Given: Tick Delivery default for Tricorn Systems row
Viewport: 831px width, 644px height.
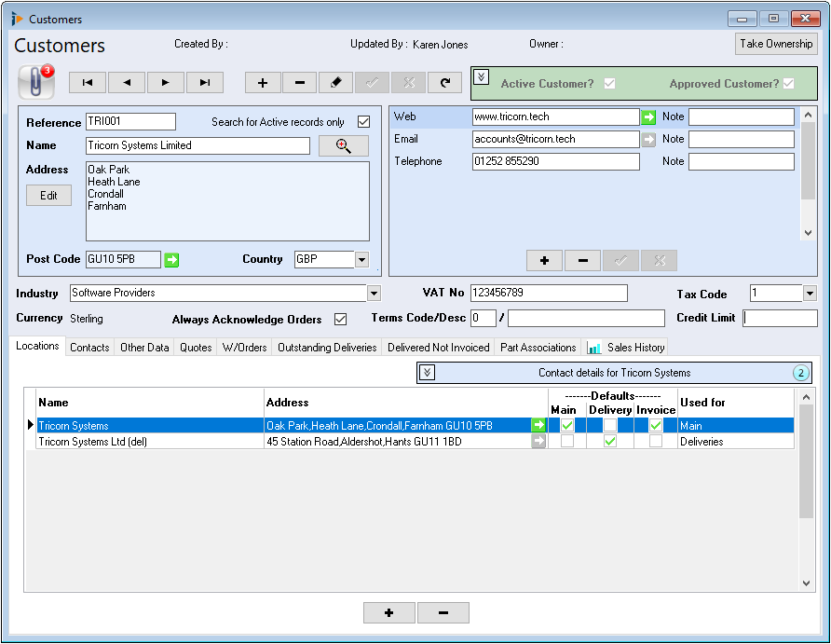Looking at the screenshot, I should point(610,426).
